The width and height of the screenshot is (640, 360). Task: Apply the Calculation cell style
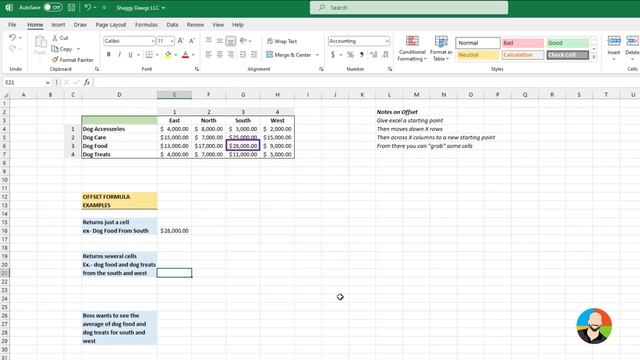pyautogui.click(x=522, y=55)
